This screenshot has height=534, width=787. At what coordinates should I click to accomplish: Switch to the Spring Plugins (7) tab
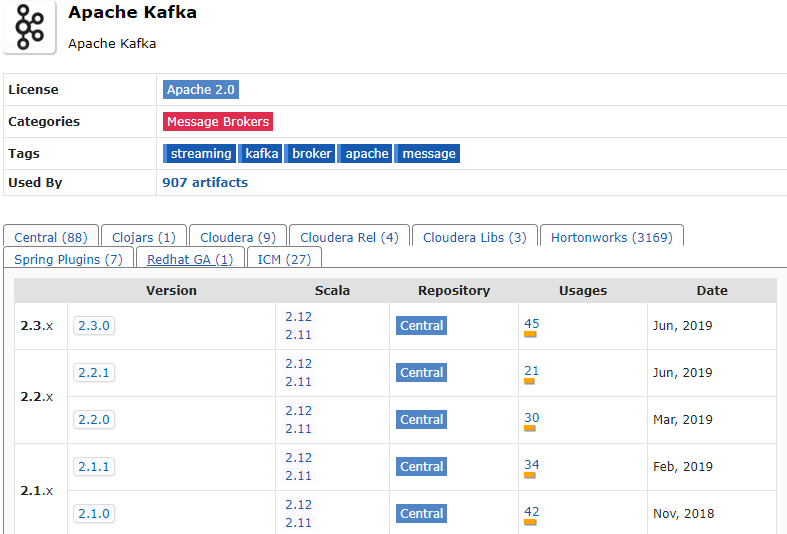point(68,259)
